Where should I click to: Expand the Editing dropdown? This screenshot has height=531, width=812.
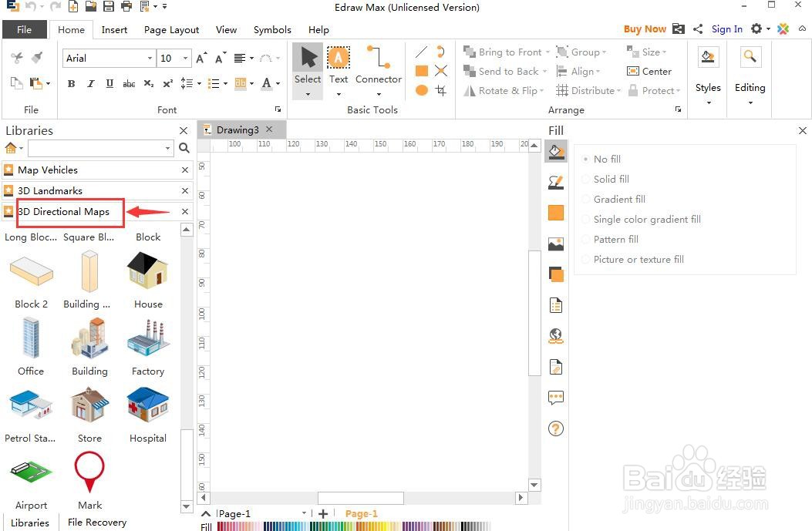pyautogui.click(x=750, y=103)
